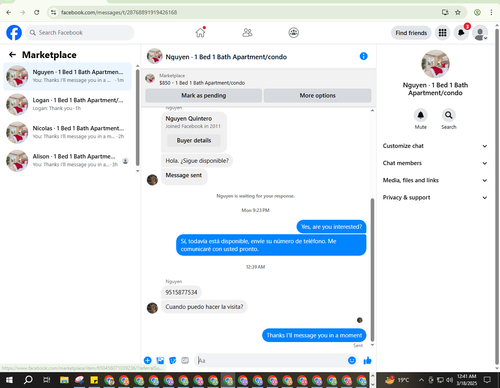
Task: Expand Customize chat section
Action: point(435,146)
